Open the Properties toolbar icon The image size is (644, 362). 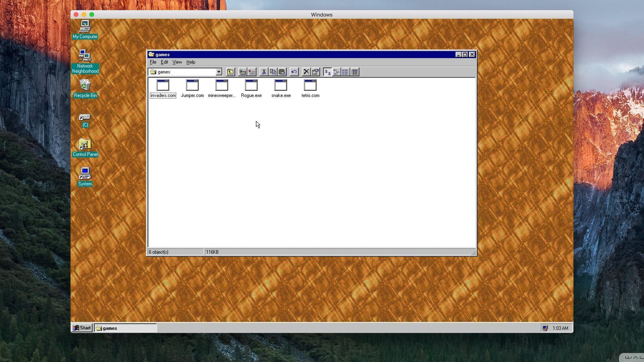(x=315, y=72)
